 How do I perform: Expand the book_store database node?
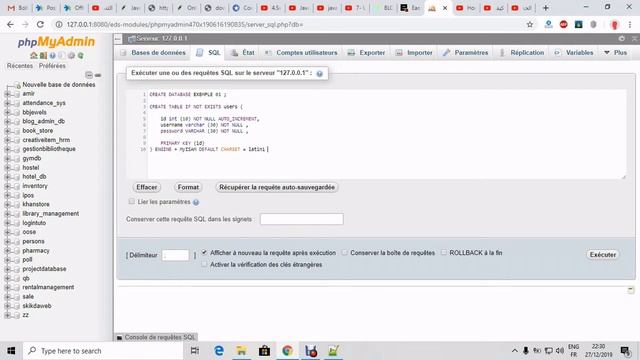7,131
